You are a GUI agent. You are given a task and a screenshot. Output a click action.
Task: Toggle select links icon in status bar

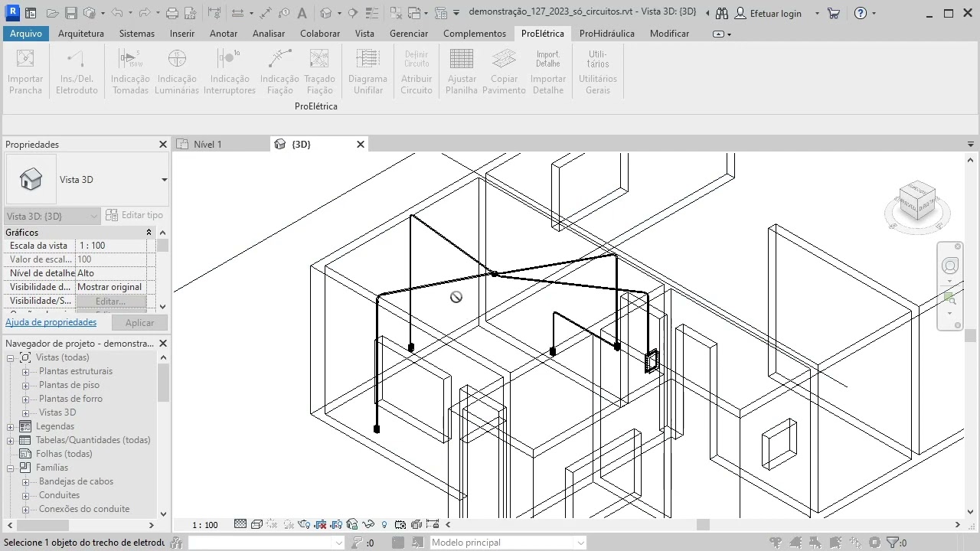pyautogui.click(x=777, y=543)
